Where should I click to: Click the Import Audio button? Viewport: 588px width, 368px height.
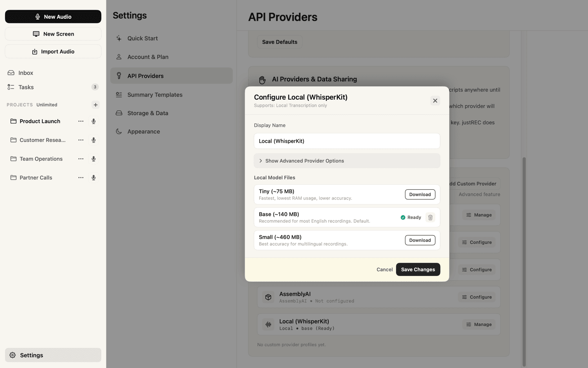53,52
